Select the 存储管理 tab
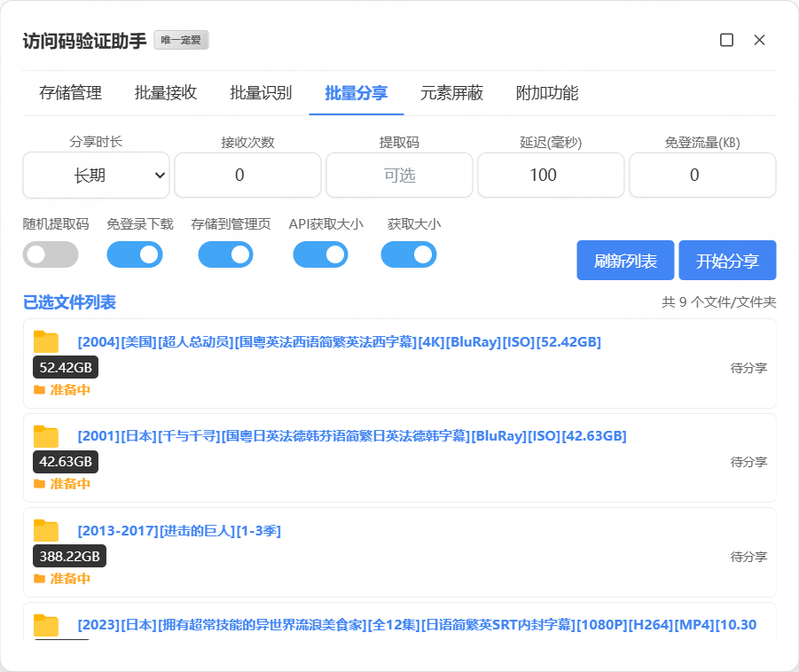799x672 pixels. pos(71,93)
